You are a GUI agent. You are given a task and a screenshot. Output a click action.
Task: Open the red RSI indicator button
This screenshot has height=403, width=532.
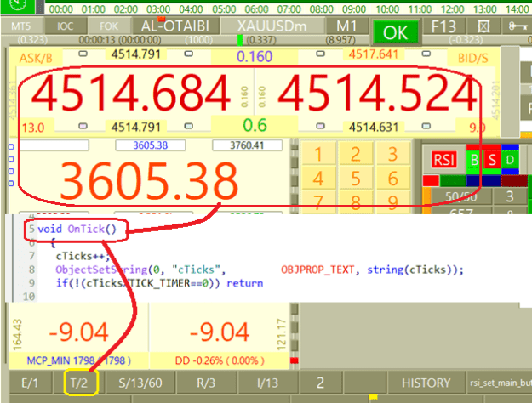pyautogui.click(x=443, y=159)
